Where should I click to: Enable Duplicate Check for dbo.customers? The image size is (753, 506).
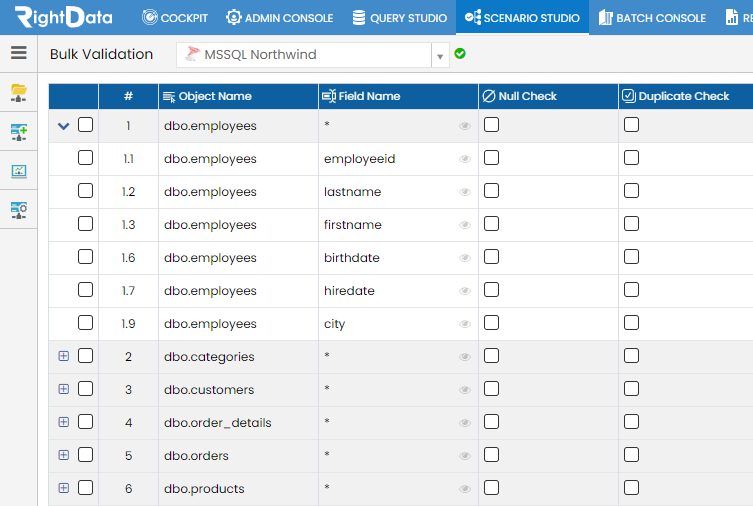[x=632, y=389]
